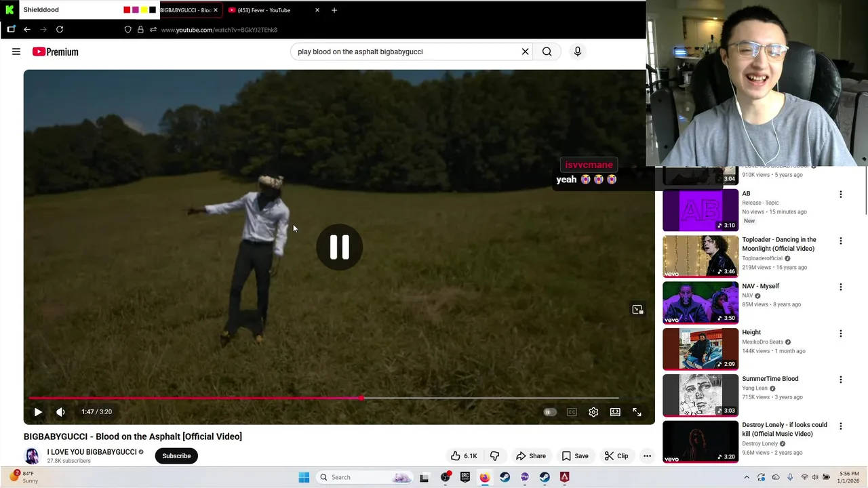This screenshot has width=868, height=488.
Task: Run search with the magnifying glass button
Action: pos(547,52)
